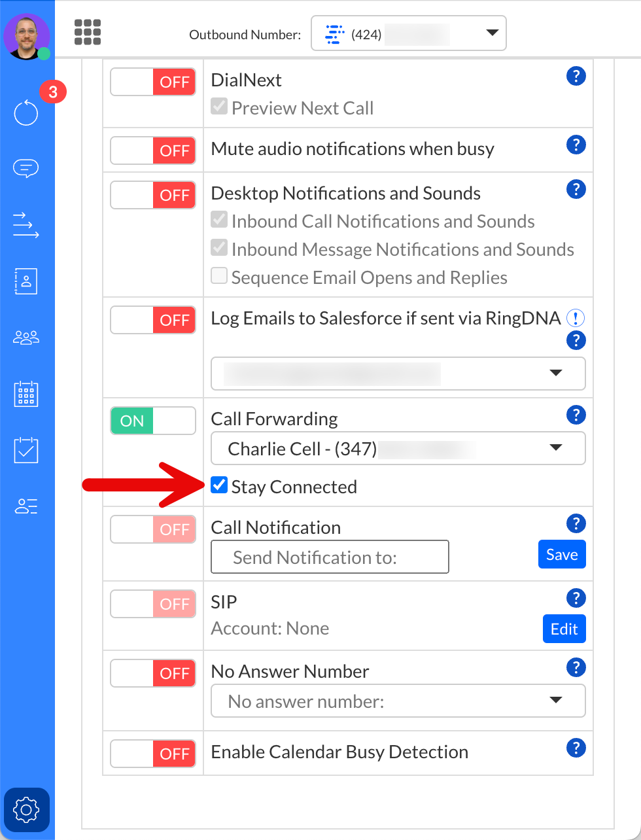Open the dial pad grid icon

tap(88, 32)
